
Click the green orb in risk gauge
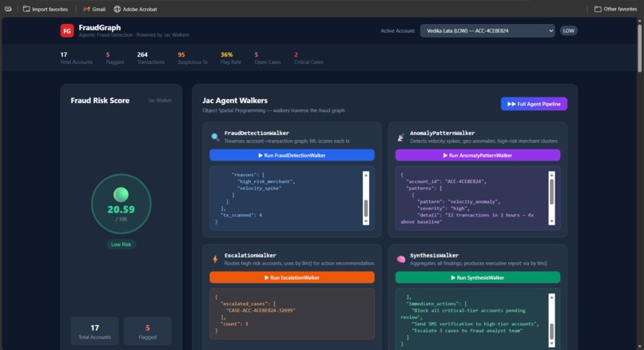point(121,194)
